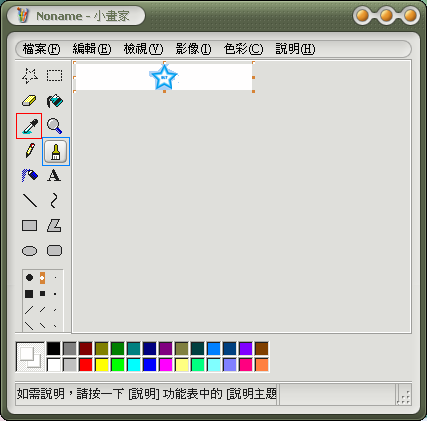Click the blue star on the canvas

[x=164, y=77]
